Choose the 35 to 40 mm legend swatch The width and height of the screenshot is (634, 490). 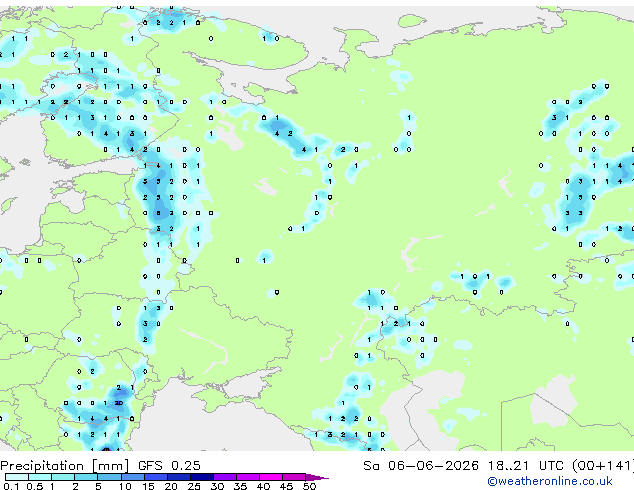click(248, 477)
